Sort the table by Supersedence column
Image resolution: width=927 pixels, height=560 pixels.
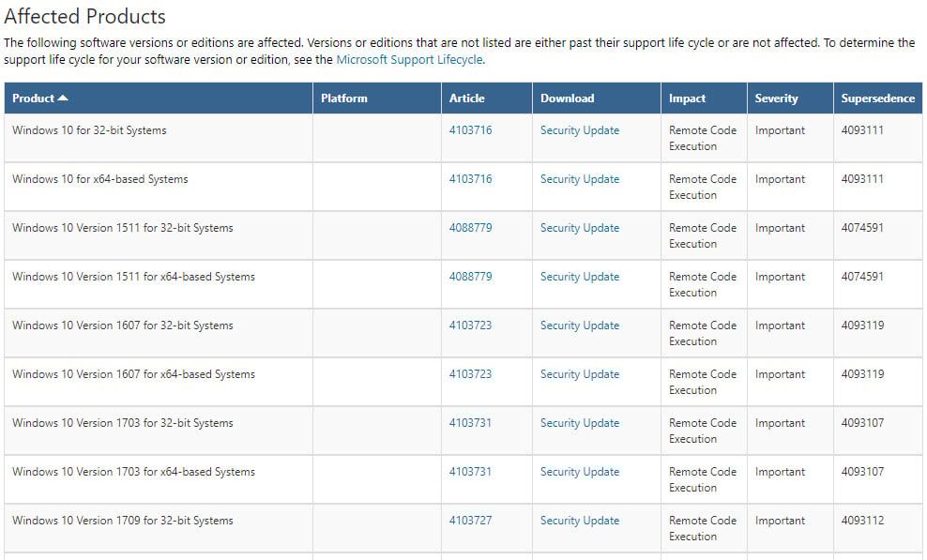pos(878,98)
